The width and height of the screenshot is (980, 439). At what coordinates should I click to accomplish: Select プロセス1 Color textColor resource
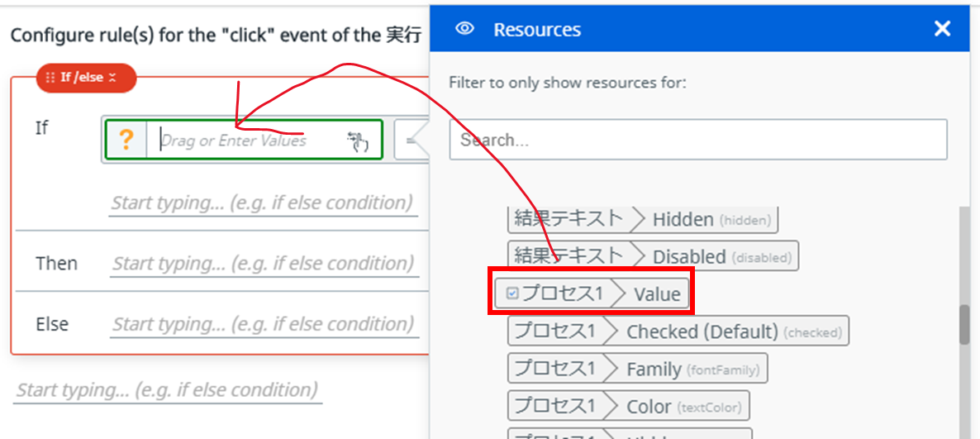[628, 406]
